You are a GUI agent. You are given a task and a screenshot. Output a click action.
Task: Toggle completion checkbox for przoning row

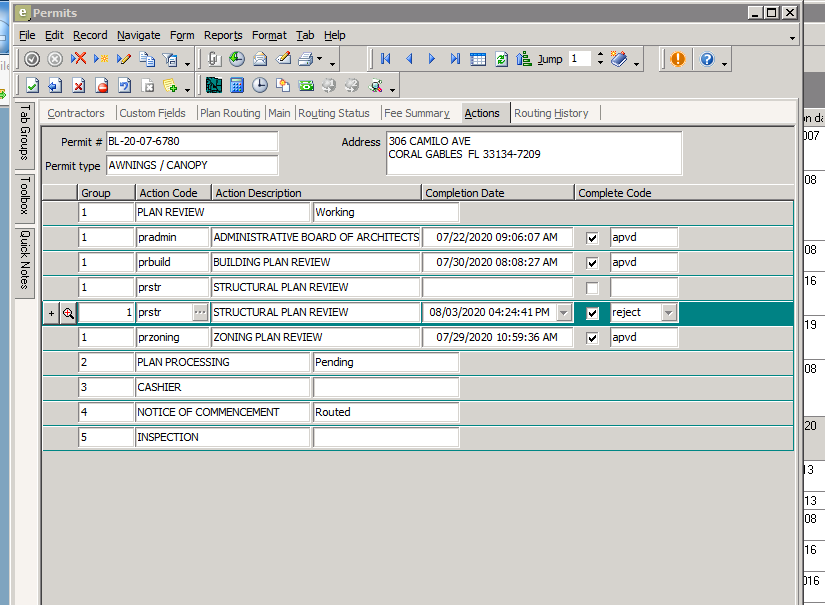click(592, 338)
